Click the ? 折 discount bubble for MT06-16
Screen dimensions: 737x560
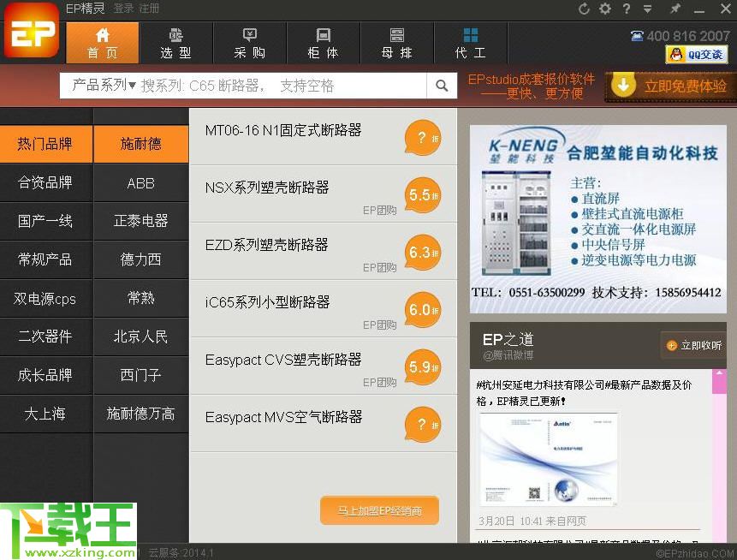click(x=423, y=138)
